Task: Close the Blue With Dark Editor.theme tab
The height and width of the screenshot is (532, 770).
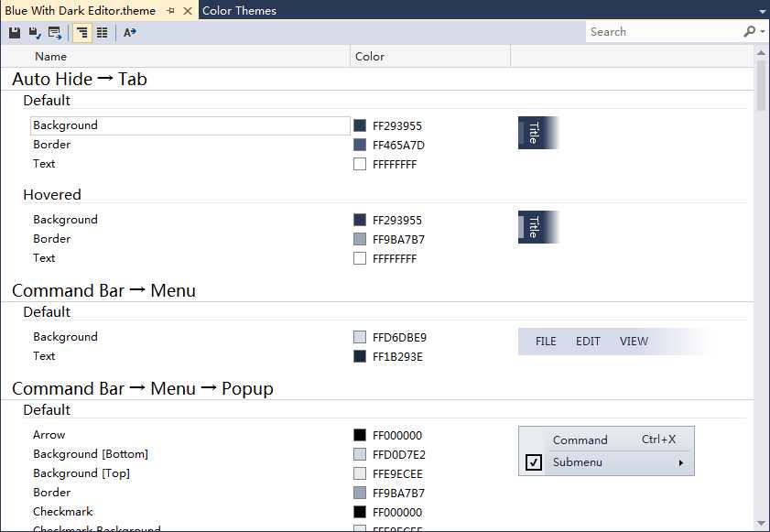Action: pos(188,11)
